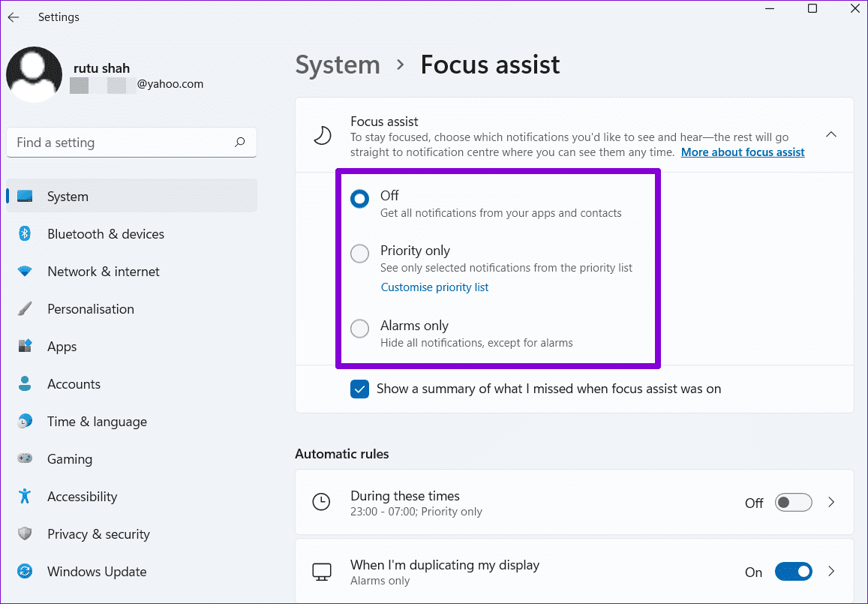Click the back arrow icon in Settings
This screenshot has height=604, width=868.
click(x=14, y=17)
